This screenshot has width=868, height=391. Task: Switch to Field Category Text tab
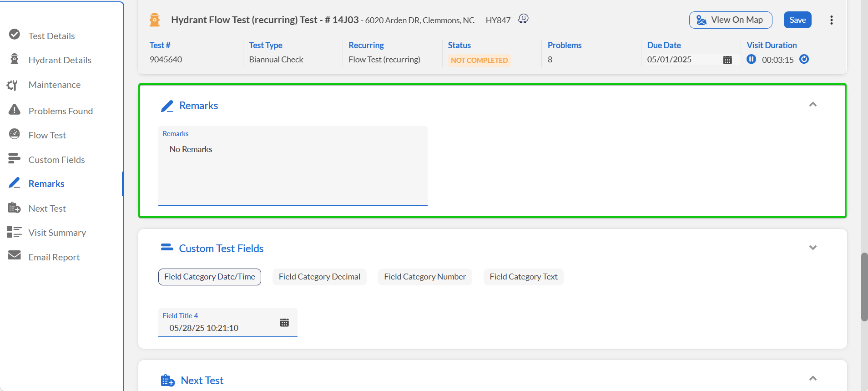pos(523,277)
